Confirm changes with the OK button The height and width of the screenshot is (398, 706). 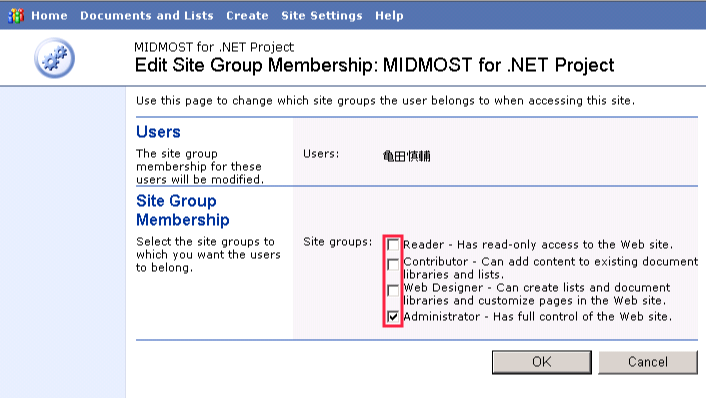[x=542, y=362]
